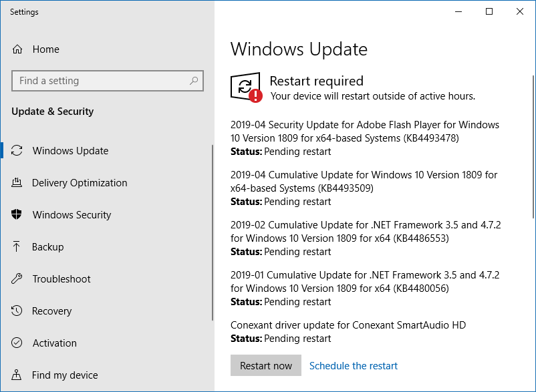
Task: Open the Schedule the restart link
Action: click(354, 366)
